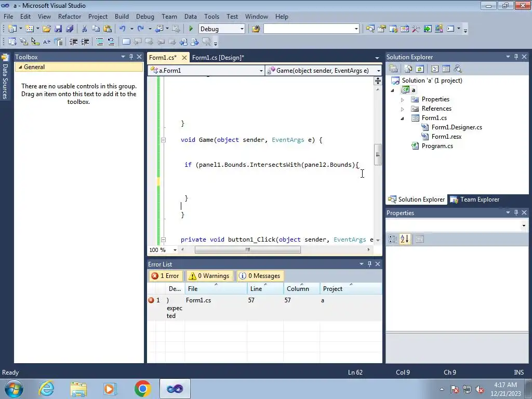
Task: Click the Start Page green arrow icon
Action: coord(428,29)
